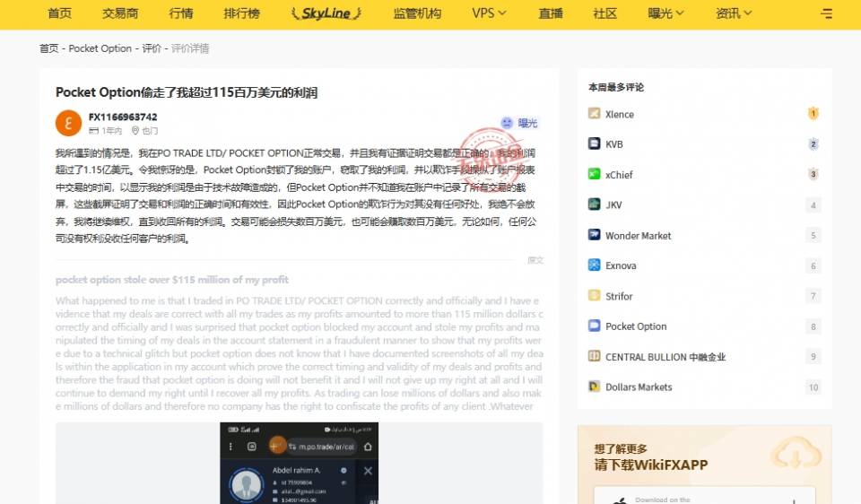This screenshot has height=504, width=861.
Task: Click the 原文 original text label
Action: tap(535, 260)
